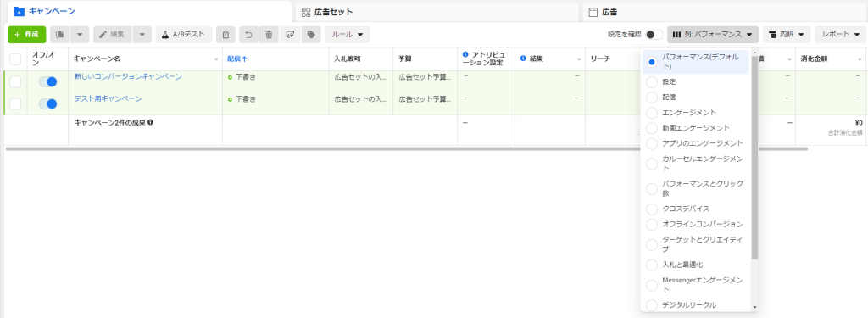This screenshot has height=318, width=868.
Task: Click the grid icon on 広告セット tab
Action: point(305,12)
